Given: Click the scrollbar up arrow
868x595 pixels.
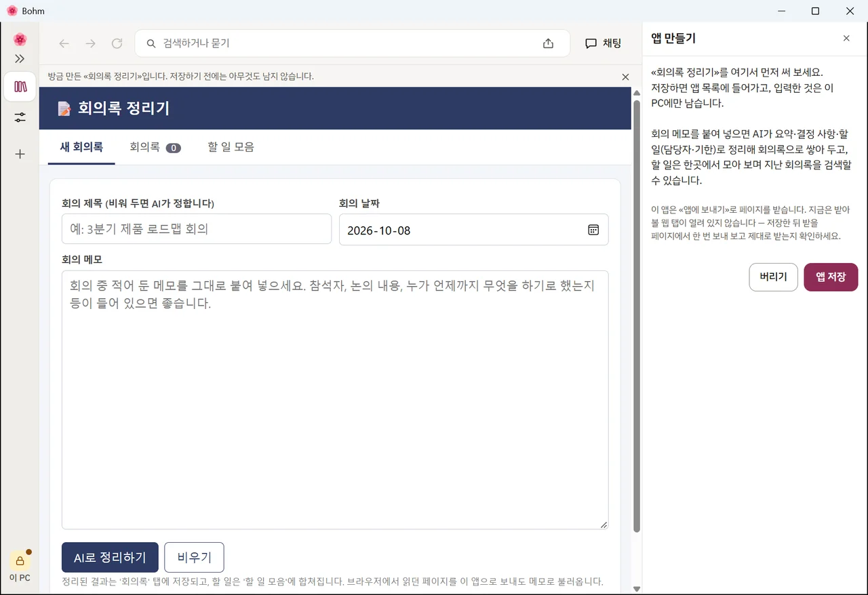Looking at the screenshot, I should pos(637,94).
